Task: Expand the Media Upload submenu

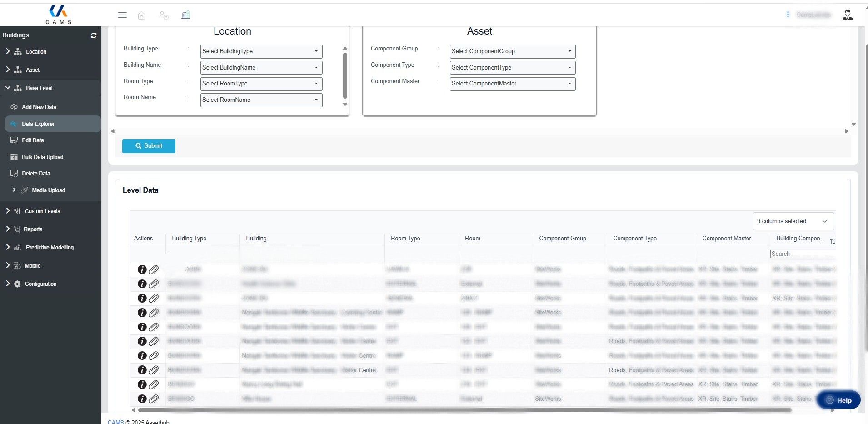Action: click(14, 190)
